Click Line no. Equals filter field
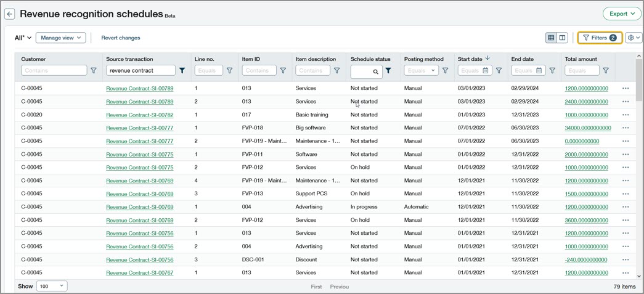The height and width of the screenshot is (294, 644). tap(209, 71)
